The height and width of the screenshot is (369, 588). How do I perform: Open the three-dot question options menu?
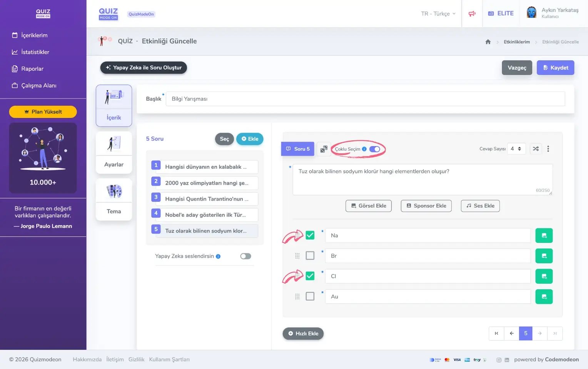point(548,149)
